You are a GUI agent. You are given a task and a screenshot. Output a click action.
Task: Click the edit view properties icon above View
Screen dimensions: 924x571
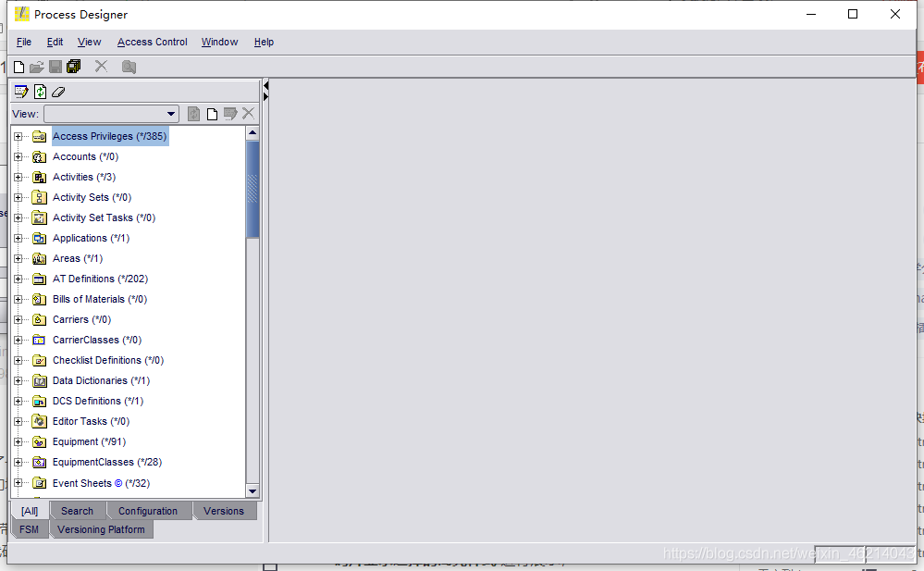pyautogui.click(x=21, y=92)
